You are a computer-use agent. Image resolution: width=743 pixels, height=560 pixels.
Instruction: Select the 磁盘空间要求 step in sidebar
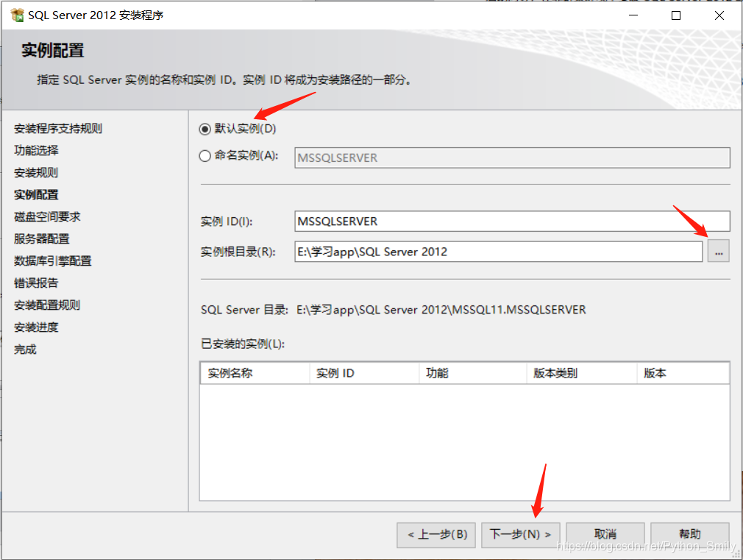(x=47, y=216)
